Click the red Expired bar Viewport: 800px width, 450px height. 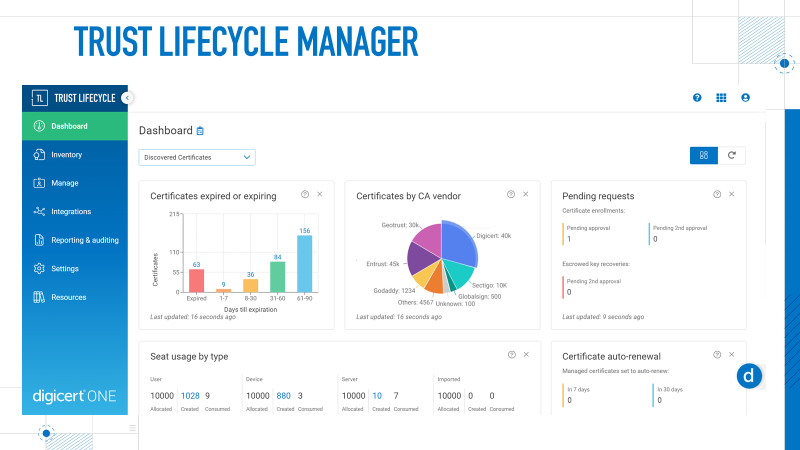pyautogui.click(x=196, y=281)
